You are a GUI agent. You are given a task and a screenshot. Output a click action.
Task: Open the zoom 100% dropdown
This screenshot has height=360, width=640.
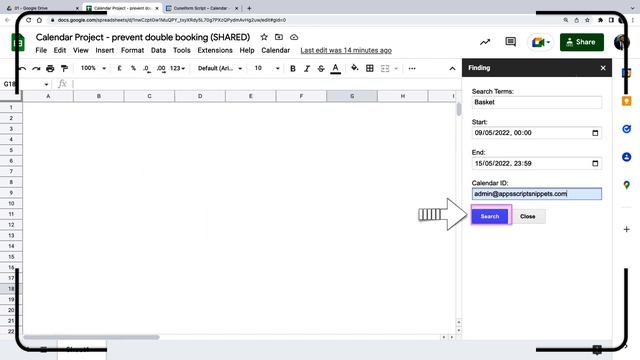(93, 68)
